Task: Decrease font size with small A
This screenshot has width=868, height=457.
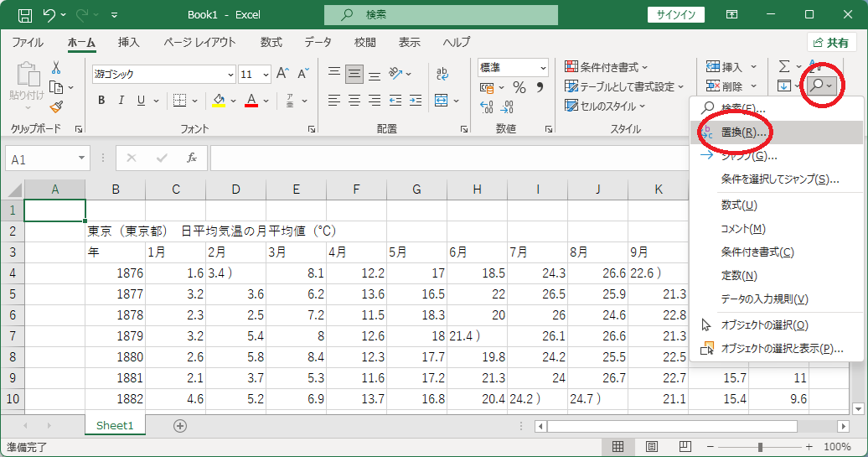Action: [302, 74]
